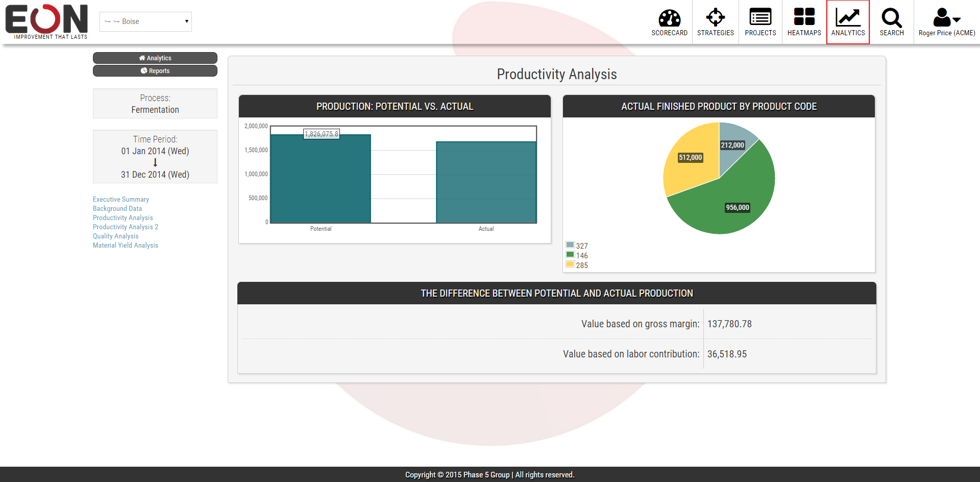Open the Background Data link
Image resolution: width=980 pixels, height=482 pixels.
[117, 208]
